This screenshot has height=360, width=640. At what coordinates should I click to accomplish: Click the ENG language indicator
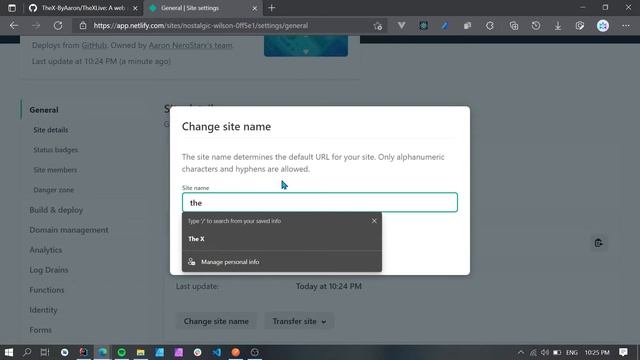[x=571, y=352]
